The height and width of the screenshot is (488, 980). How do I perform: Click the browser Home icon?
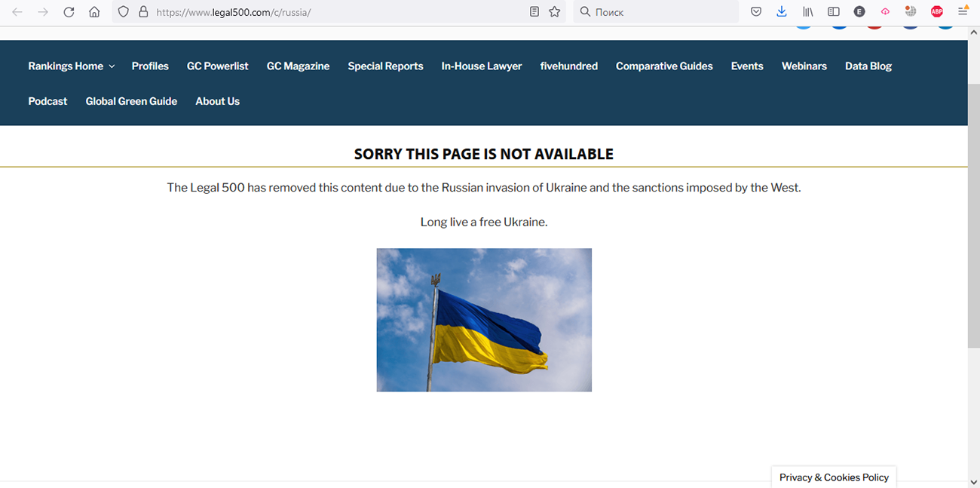(x=94, y=12)
